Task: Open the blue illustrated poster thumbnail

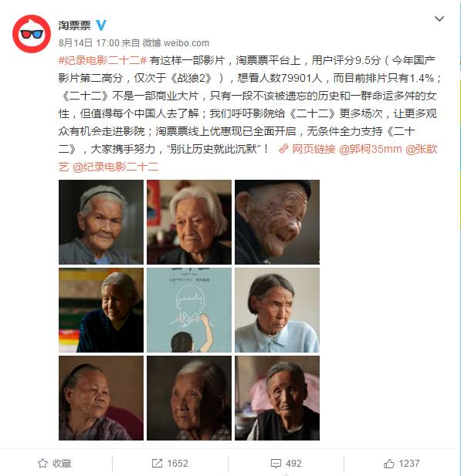Action: tap(189, 310)
